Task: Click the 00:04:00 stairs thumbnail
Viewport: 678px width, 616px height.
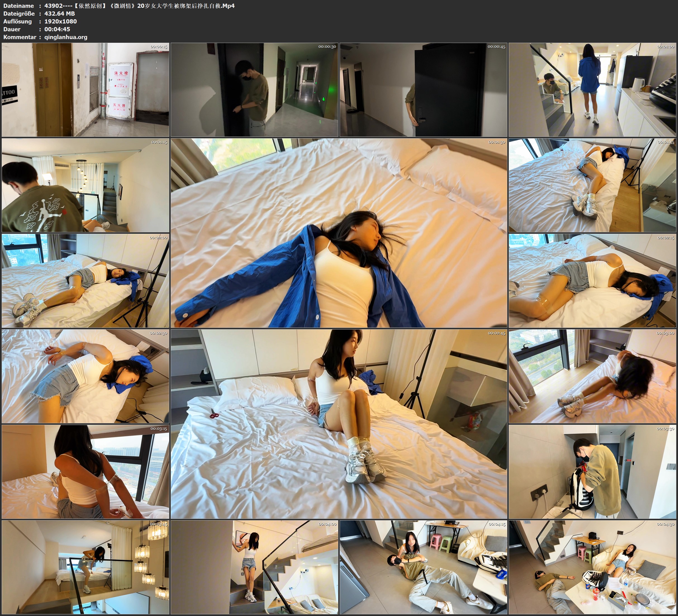Action: (x=254, y=567)
